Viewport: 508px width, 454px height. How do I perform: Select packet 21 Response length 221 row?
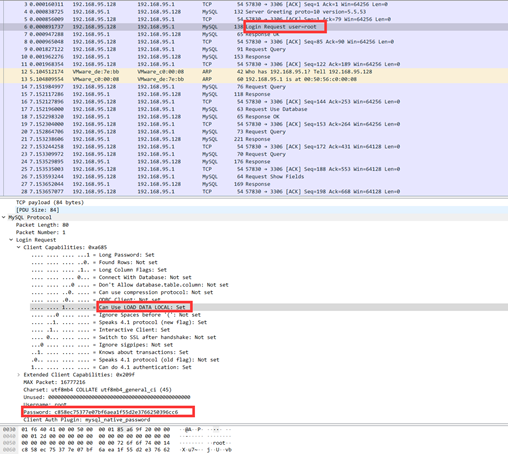click(255, 139)
